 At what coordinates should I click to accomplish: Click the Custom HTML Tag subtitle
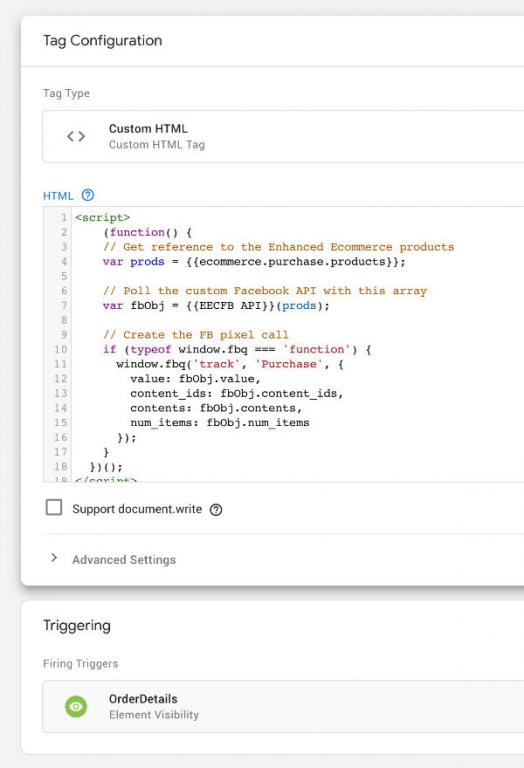click(157, 144)
